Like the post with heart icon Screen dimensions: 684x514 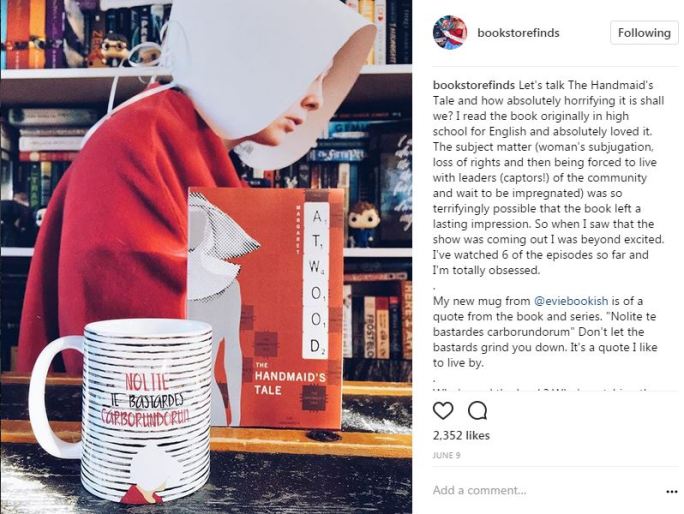pos(443,411)
